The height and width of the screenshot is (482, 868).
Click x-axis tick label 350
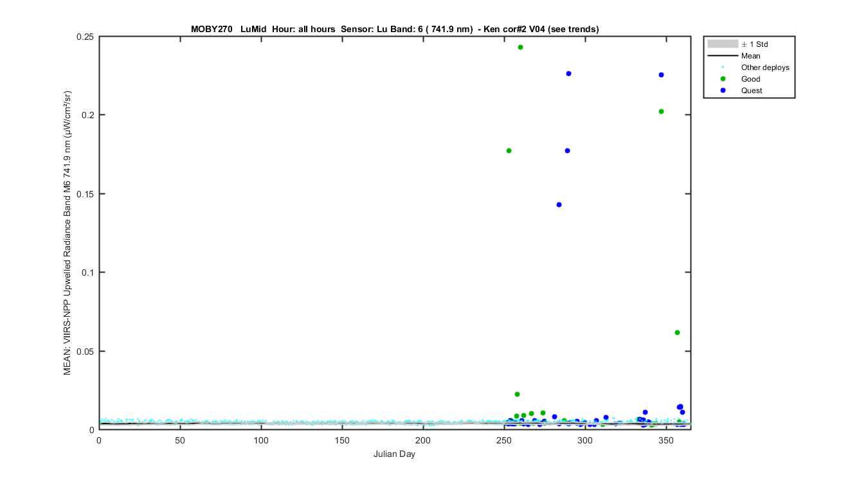(x=666, y=440)
